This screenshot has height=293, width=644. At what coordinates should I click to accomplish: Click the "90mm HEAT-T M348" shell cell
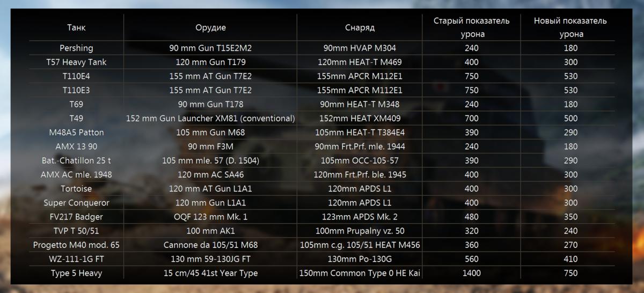(360, 104)
